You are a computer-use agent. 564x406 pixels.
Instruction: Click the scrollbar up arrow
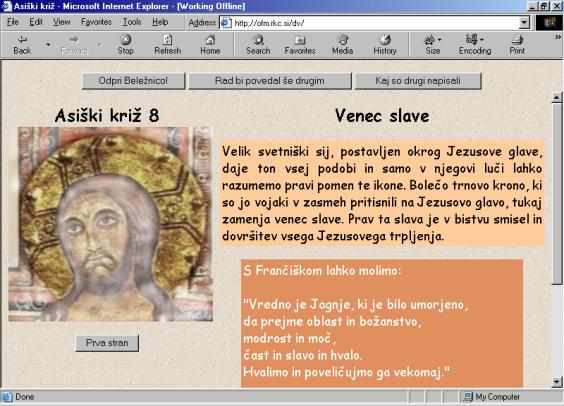(556, 97)
